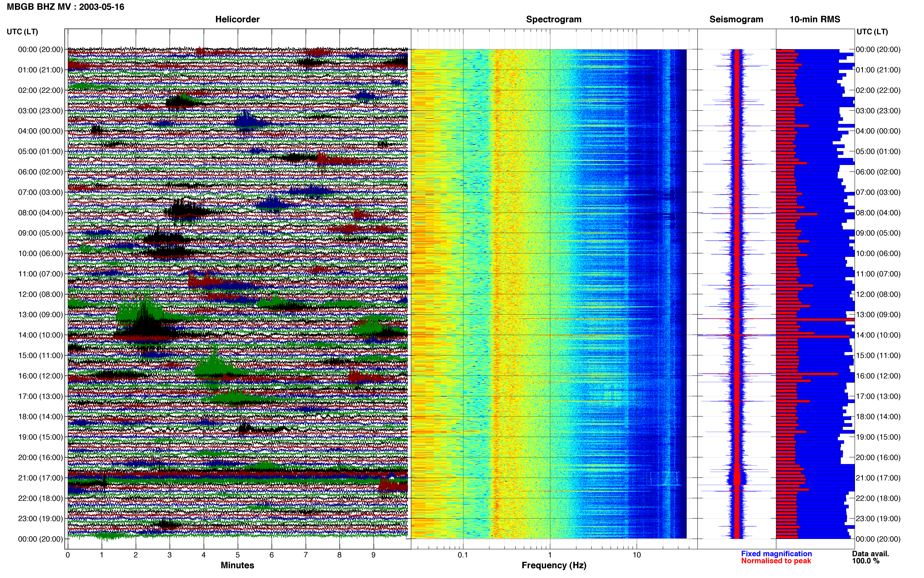Click right time label '18:00 (14:00)'

[x=878, y=416]
